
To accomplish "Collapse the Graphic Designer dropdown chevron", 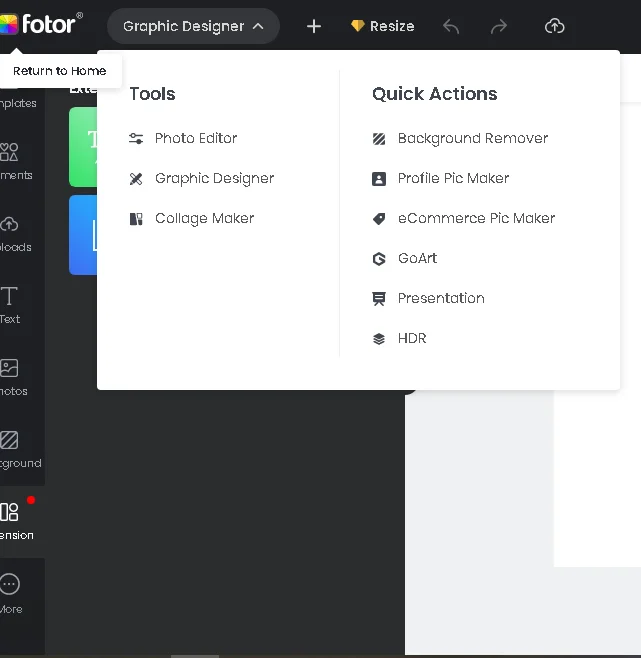I will (x=258, y=26).
